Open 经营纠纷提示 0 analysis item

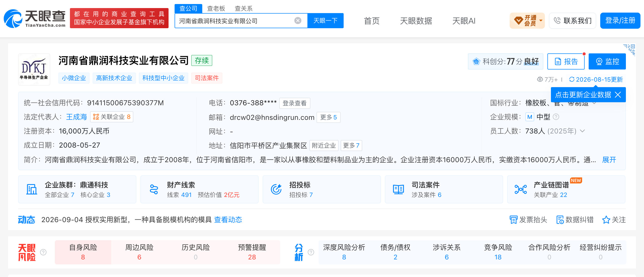click(x=600, y=252)
